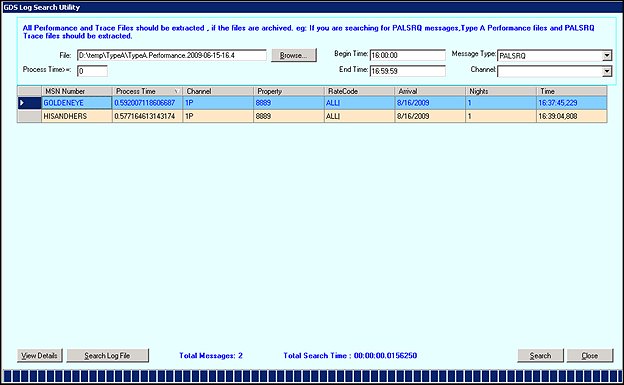The width and height of the screenshot is (624, 385).
Task: Click the empty Channel combo box
Action: coord(554,72)
